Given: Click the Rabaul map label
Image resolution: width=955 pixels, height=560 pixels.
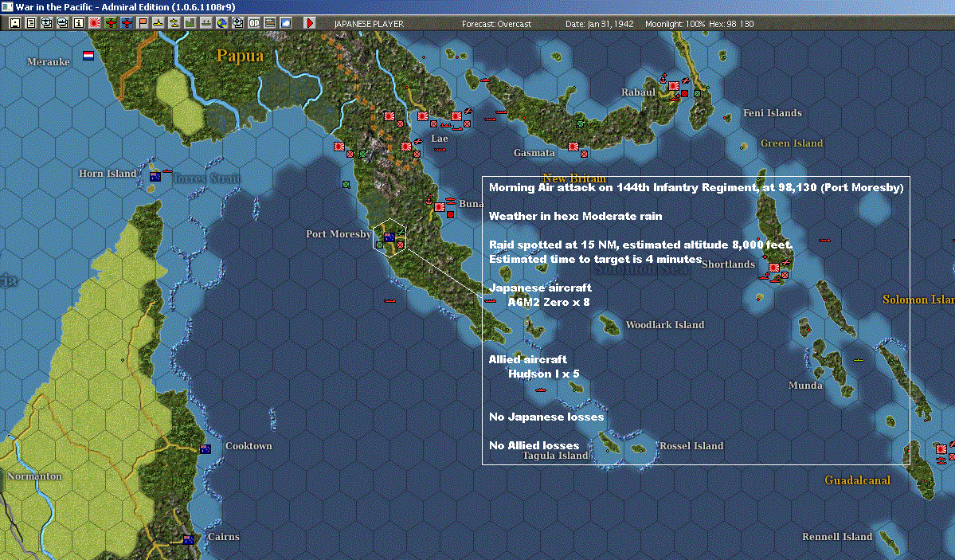Looking at the screenshot, I should [638, 92].
